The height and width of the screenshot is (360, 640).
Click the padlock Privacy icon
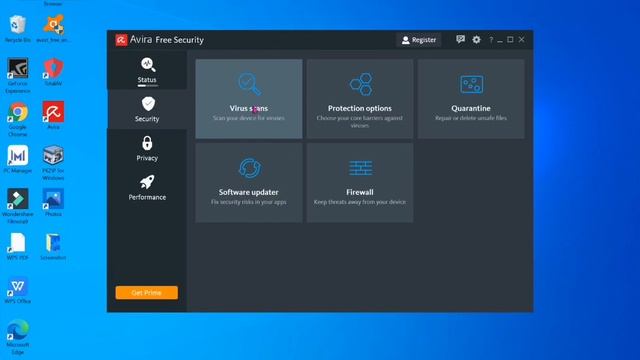point(147,143)
